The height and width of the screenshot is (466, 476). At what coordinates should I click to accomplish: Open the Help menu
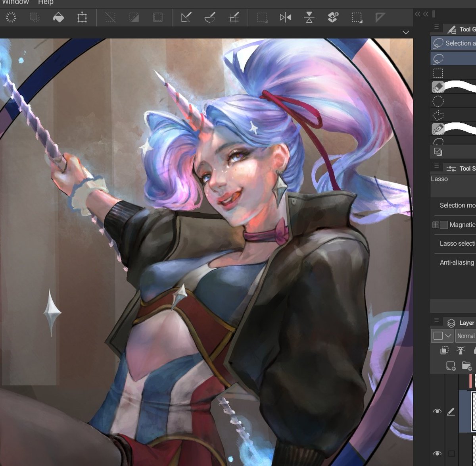click(x=46, y=2)
